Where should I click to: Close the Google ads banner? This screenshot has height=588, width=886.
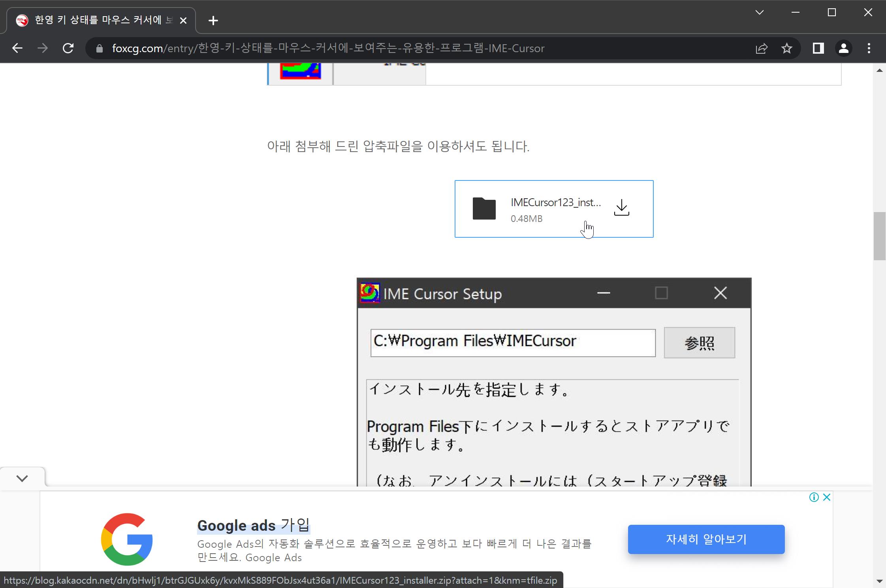(x=827, y=497)
